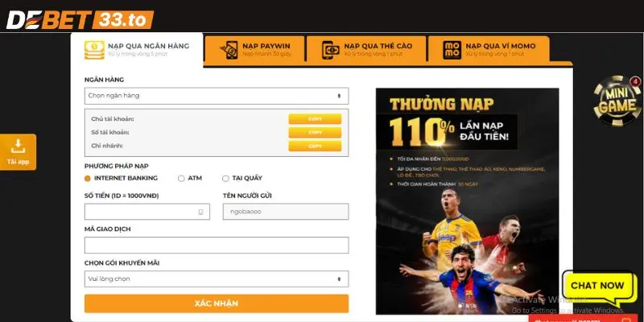
Task: Click the Xác nhận confirm button
Action: [217, 303]
